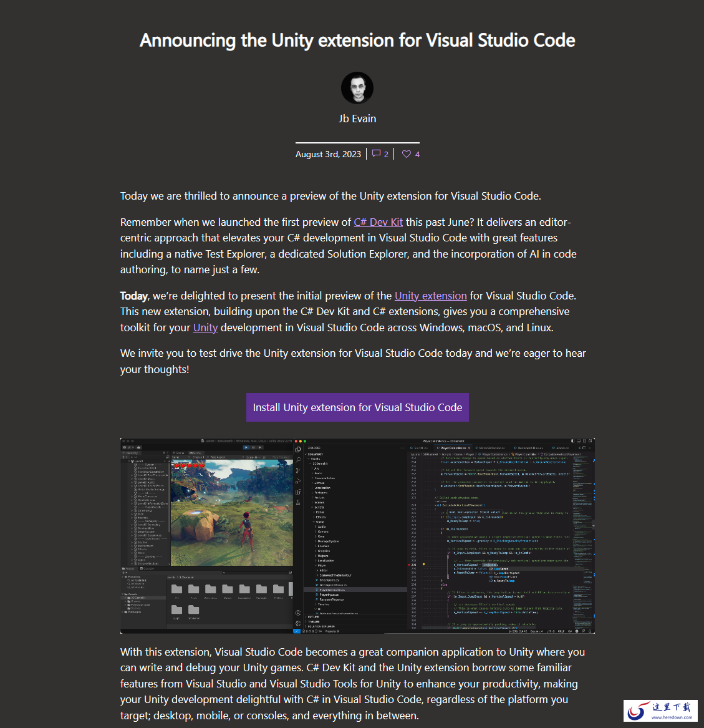Image resolution: width=704 pixels, height=728 pixels.
Task: Open the Unity extension hyperlink
Action: pyautogui.click(x=431, y=296)
